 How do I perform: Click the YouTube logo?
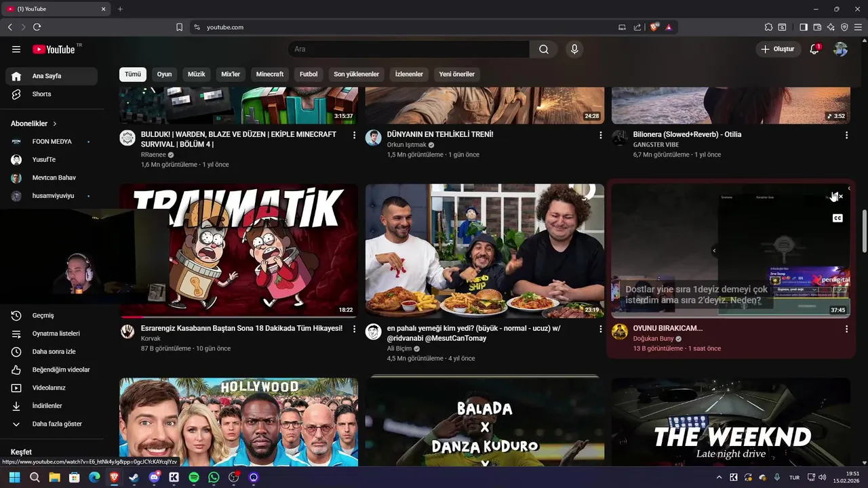pyautogui.click(x=54, y=49)
